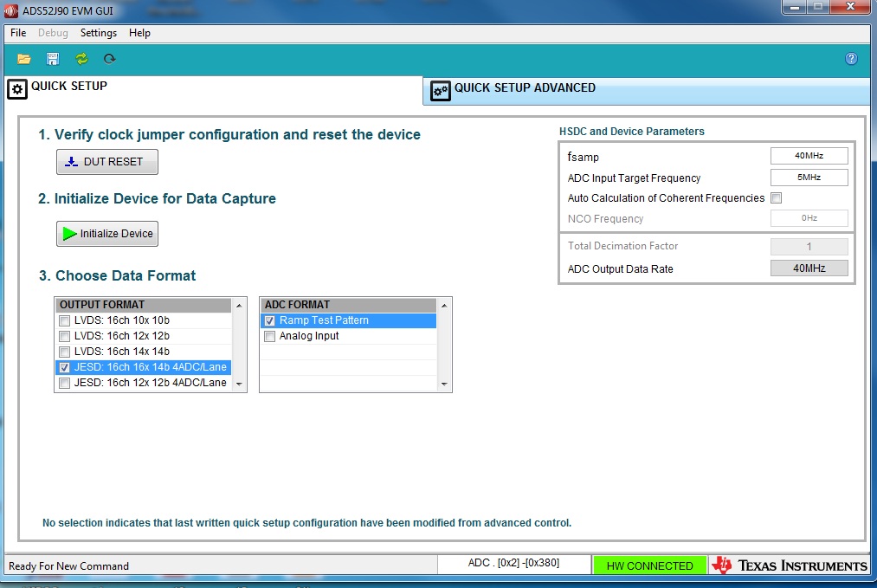Click ADC Format list scroll up arrow
This screenshot has height=588, width=877.
click(x=444, y=306)
